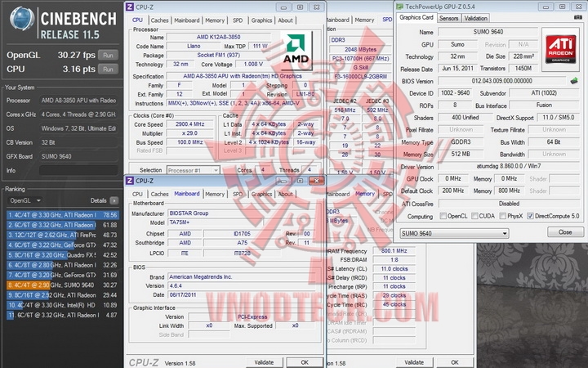
Task: Click Validate in the lower CPU-Z window
Action: (264, 362)
